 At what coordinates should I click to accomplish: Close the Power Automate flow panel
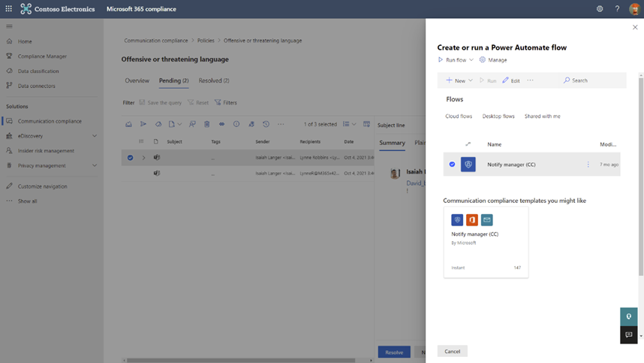coord(635,27)
